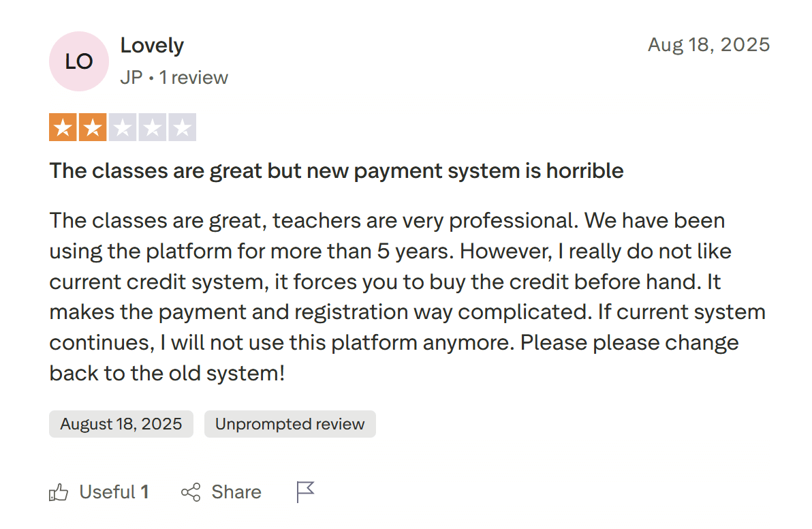Click the Share label

236,492
